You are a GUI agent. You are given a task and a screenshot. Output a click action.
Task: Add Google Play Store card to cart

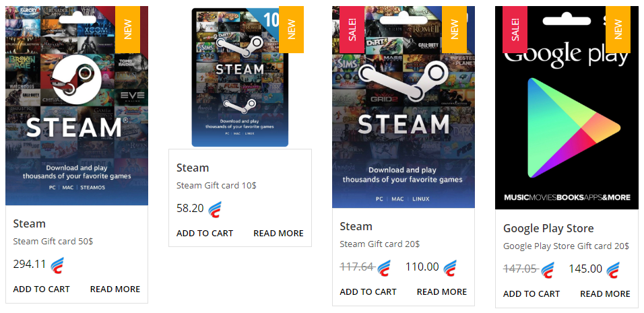point(532,294)
